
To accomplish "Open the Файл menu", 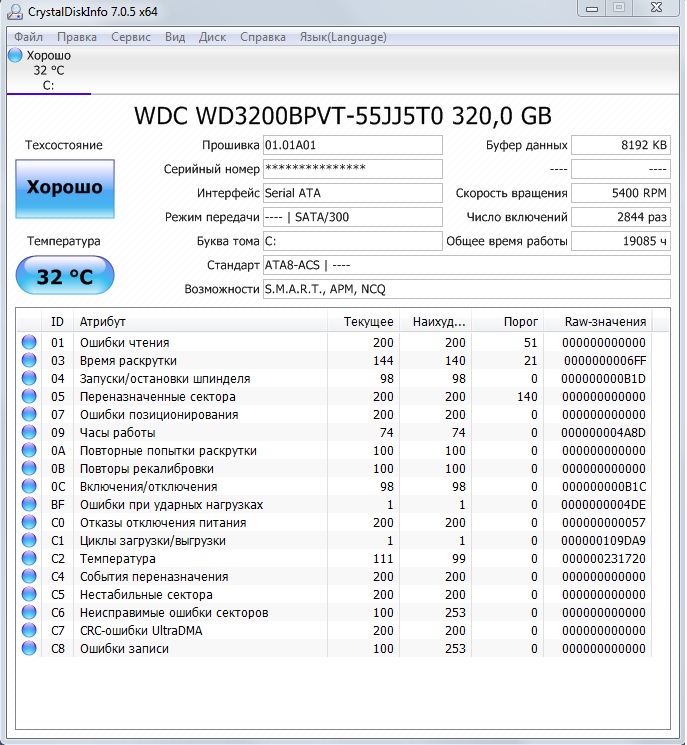I will (x=29, y=37).
